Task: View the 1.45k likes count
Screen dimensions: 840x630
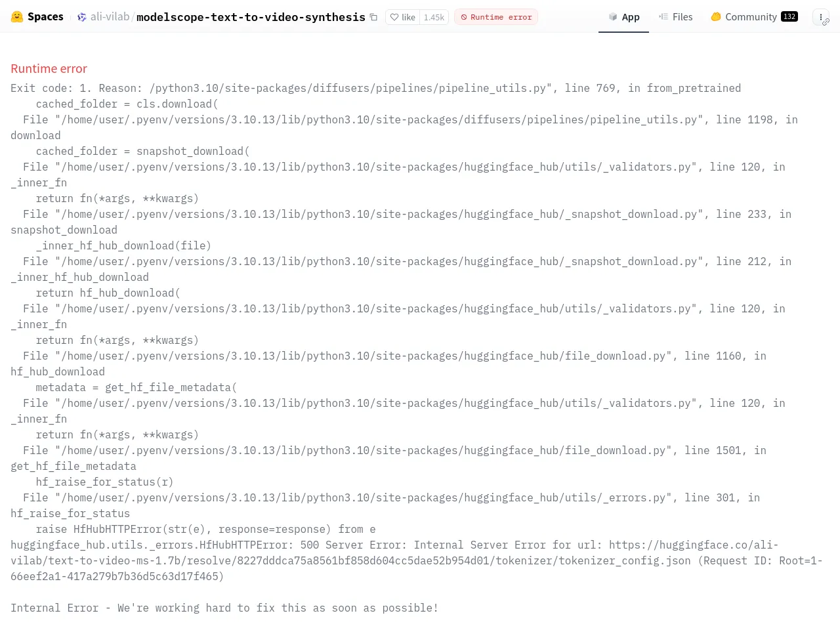Action: click(434, 17)
